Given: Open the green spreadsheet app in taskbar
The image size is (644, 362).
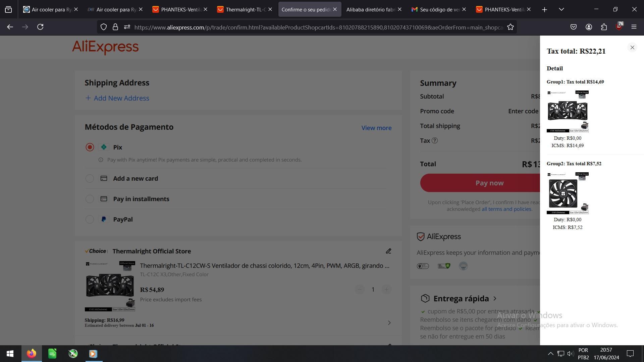Looking at the screenshot, I should pos(52,354).
